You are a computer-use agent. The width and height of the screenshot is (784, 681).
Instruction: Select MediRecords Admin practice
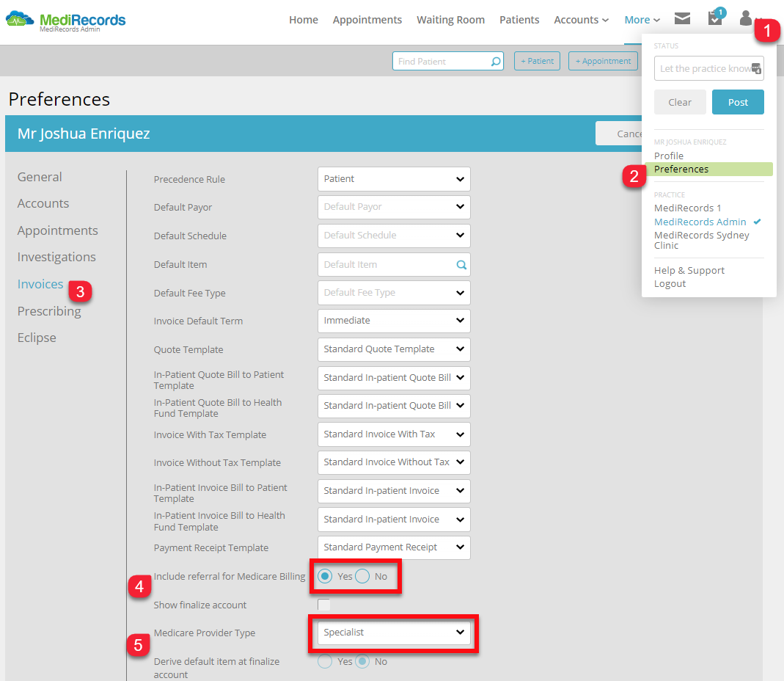[700, 222]
